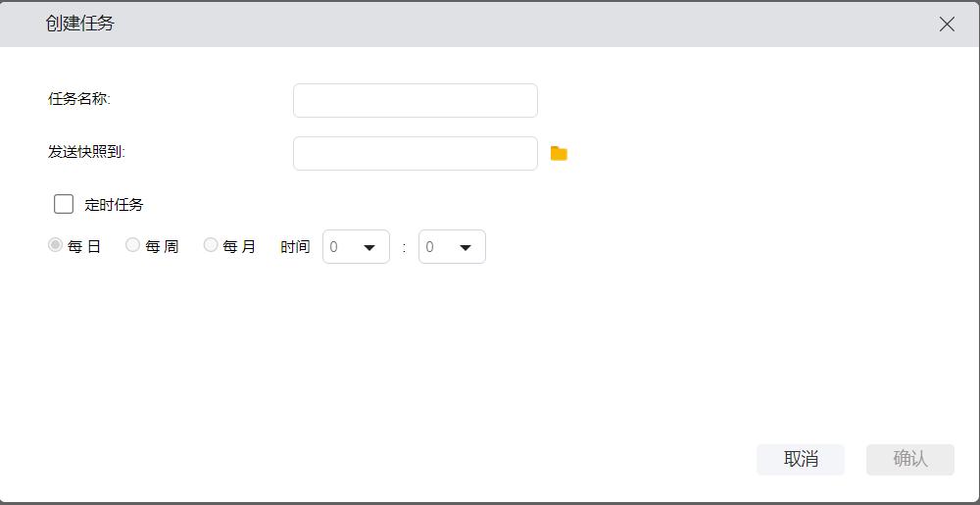Select the 每日 radio button circle
This screenshot has height=505, width=980.
(x=56, y=245)
